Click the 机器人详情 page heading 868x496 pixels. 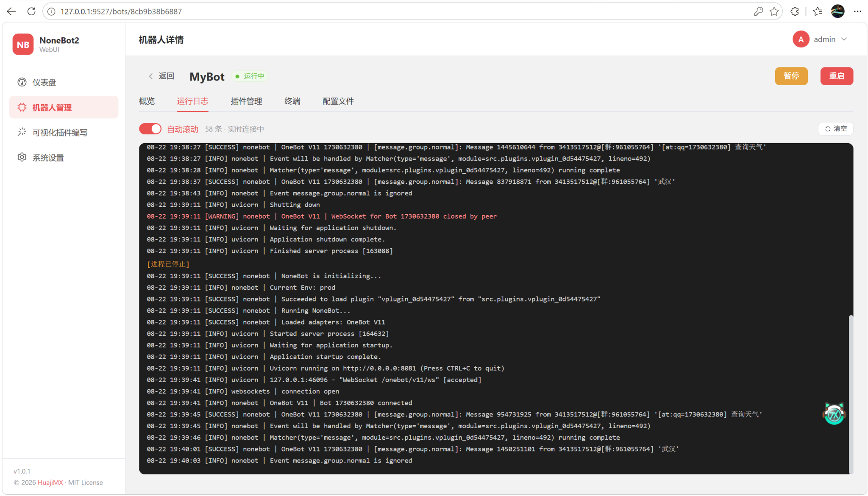coord(161,39)
